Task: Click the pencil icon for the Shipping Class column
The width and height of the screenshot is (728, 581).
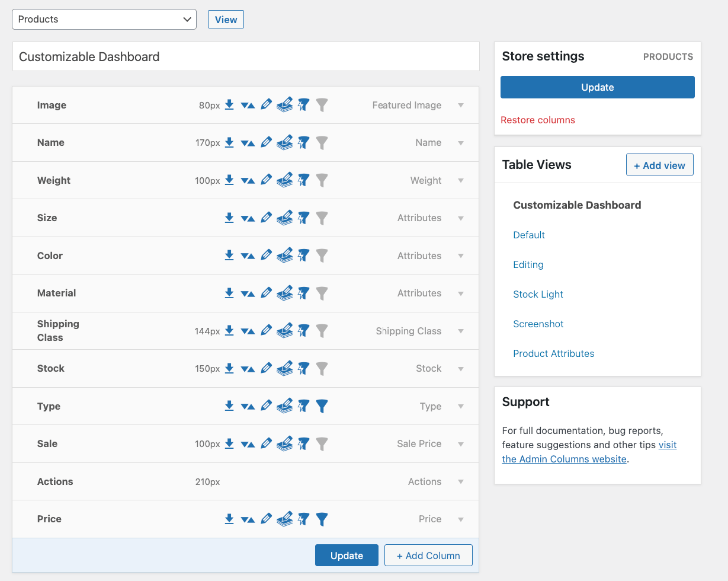Action: 266,330
